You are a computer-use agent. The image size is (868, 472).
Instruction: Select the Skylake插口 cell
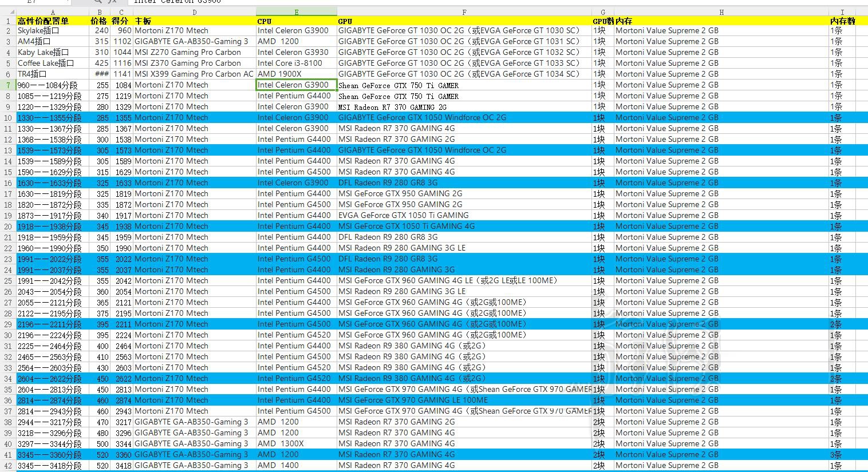click(x=53, y=30)
